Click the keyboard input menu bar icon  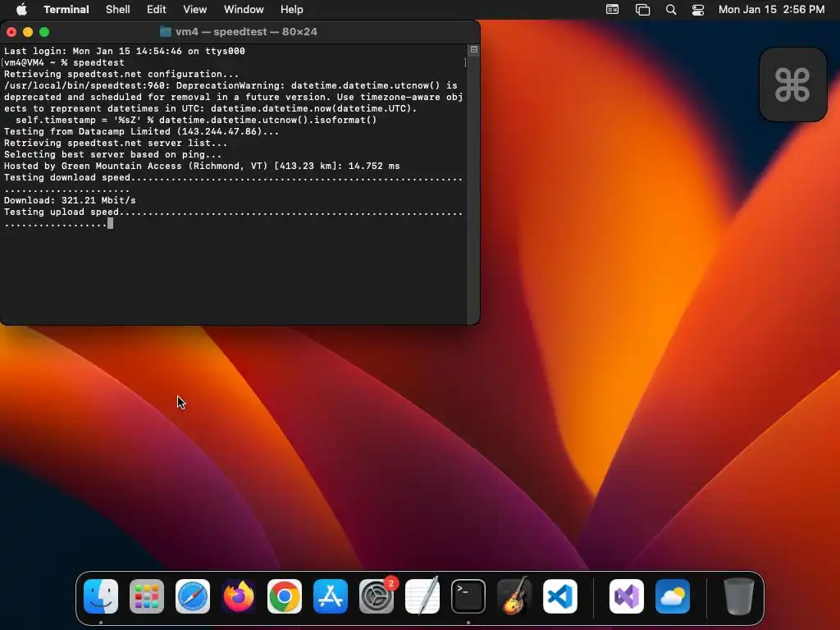(x=612, y=10)
